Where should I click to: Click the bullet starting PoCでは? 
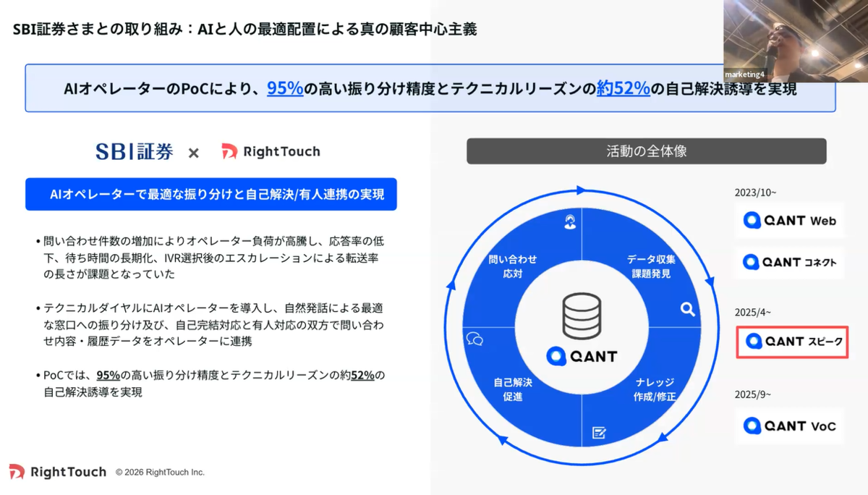pos(210,384)
